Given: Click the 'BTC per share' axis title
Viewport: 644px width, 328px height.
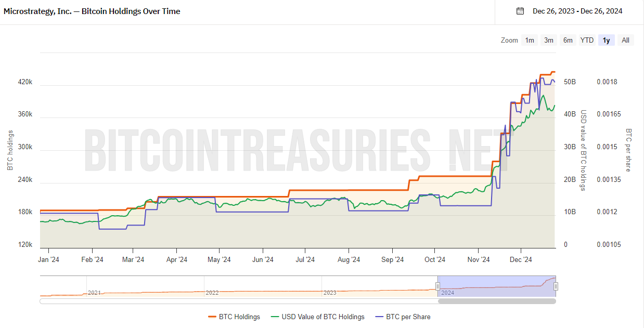Looking at the screenshot, I should [628, 150].
